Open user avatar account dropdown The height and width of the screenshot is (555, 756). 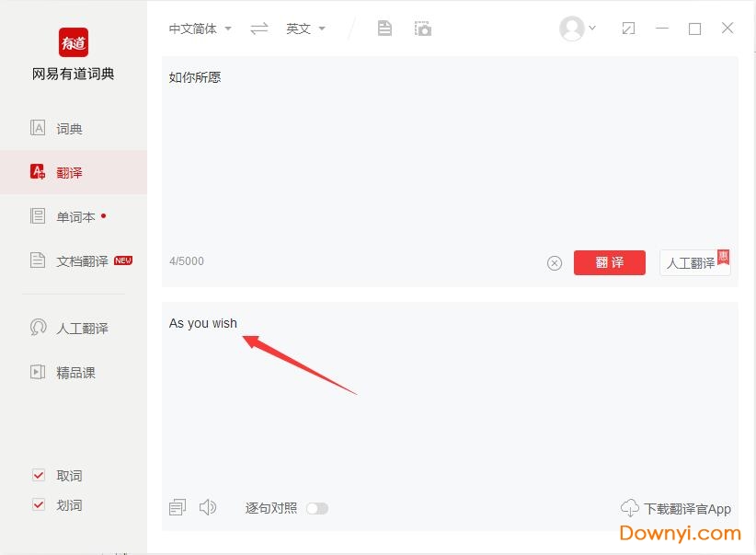578,29
